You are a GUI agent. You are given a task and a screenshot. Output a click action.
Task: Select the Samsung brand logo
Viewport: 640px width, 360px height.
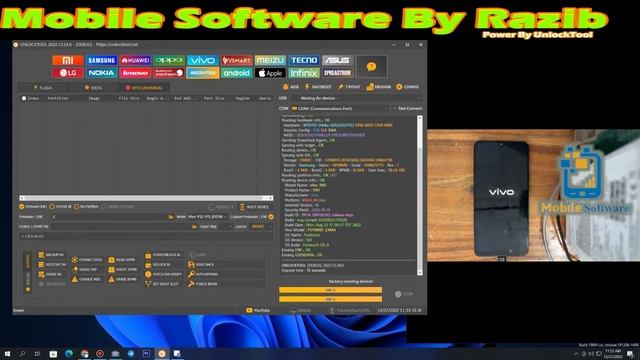click(x=102, y=60)
